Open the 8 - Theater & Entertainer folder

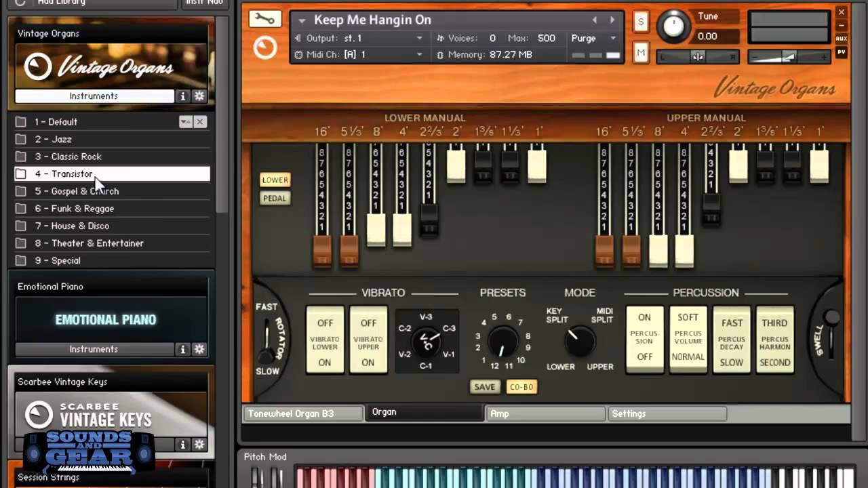[x=112, y=243]
